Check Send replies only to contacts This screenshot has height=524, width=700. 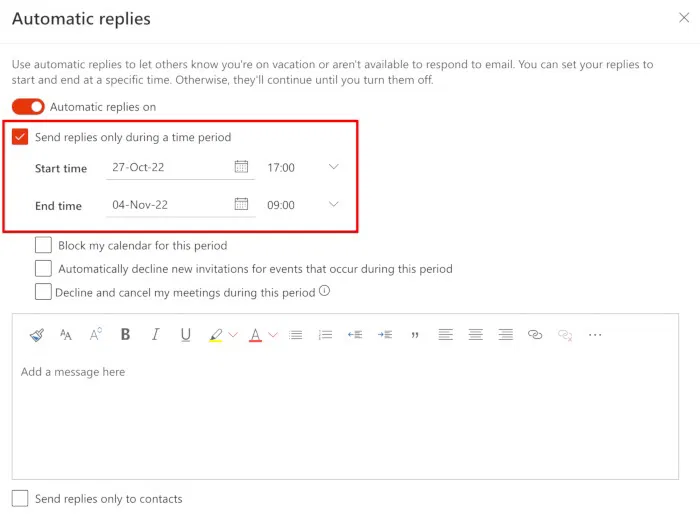tap(20, 498)
